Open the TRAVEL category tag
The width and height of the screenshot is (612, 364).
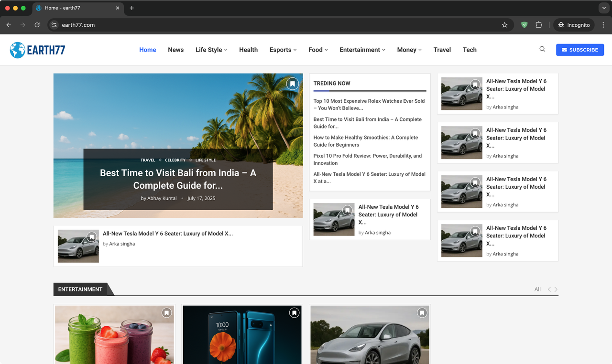[x=148, y=160]
